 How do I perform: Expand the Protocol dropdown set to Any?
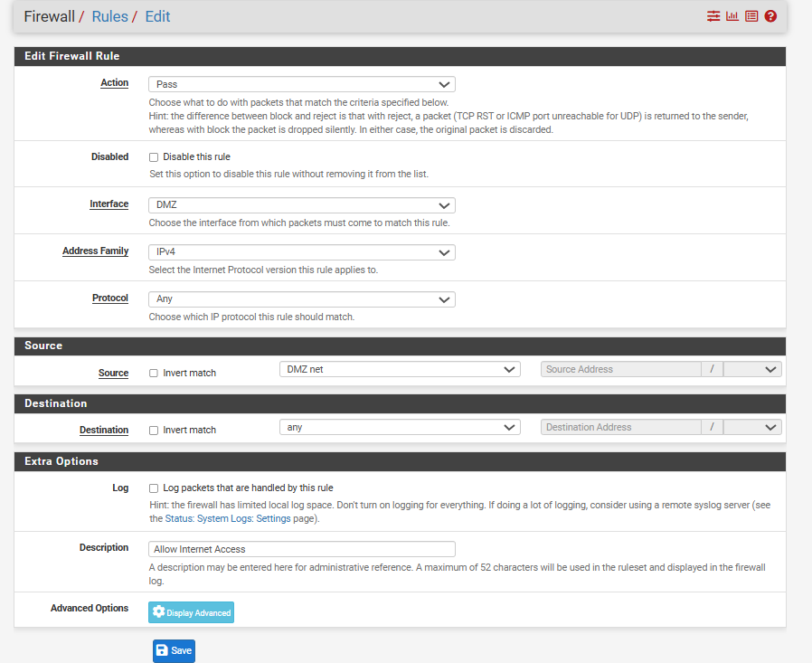pos(301,299)
